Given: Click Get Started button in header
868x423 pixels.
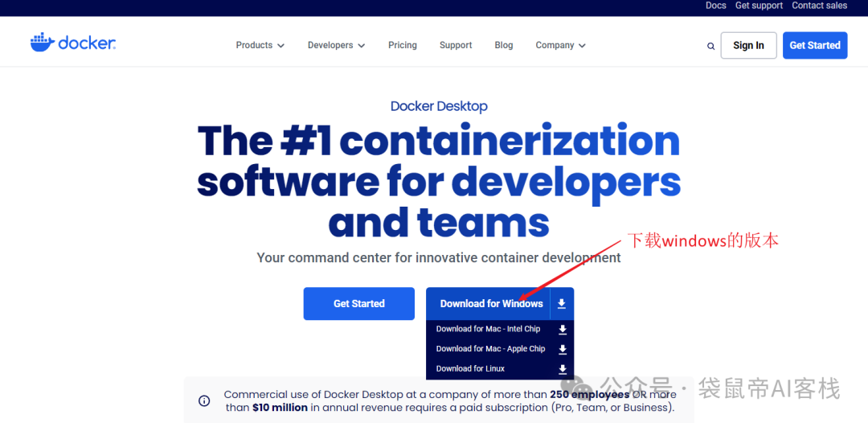Looking at the screenshot, I should click(815, 45).
